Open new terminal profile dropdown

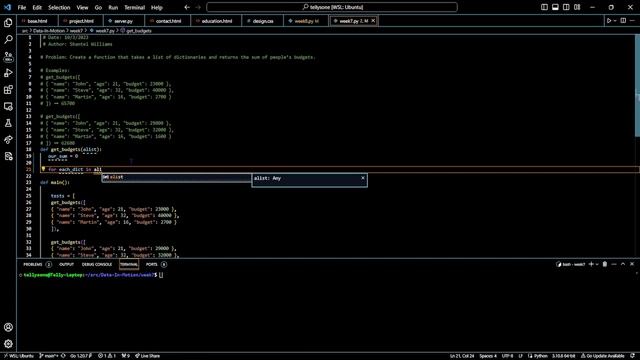(597, 264)
